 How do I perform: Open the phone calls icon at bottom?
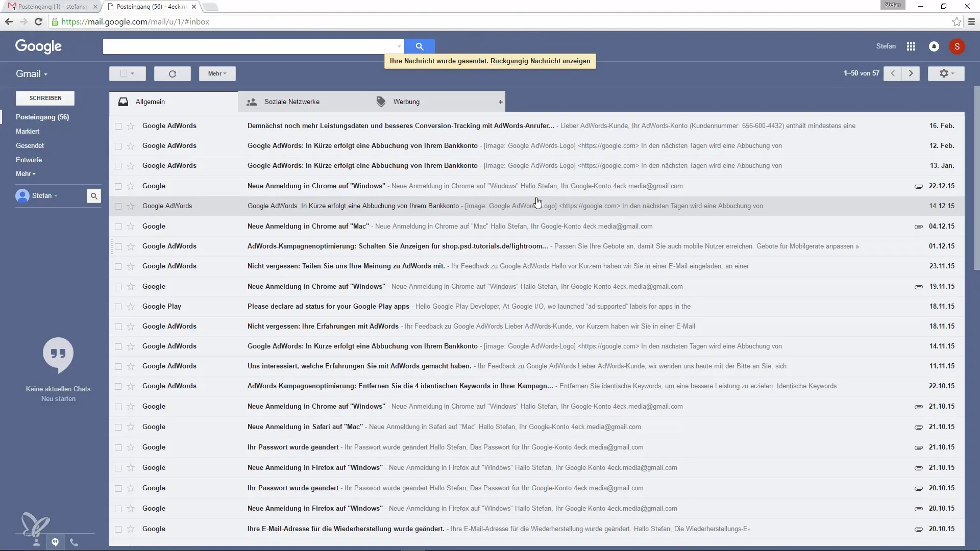click(x=74, y=542)
